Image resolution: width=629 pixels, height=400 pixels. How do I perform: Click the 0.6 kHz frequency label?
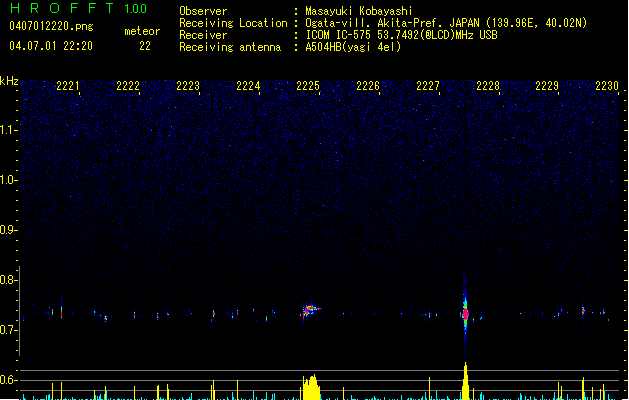tap(8, 380)
